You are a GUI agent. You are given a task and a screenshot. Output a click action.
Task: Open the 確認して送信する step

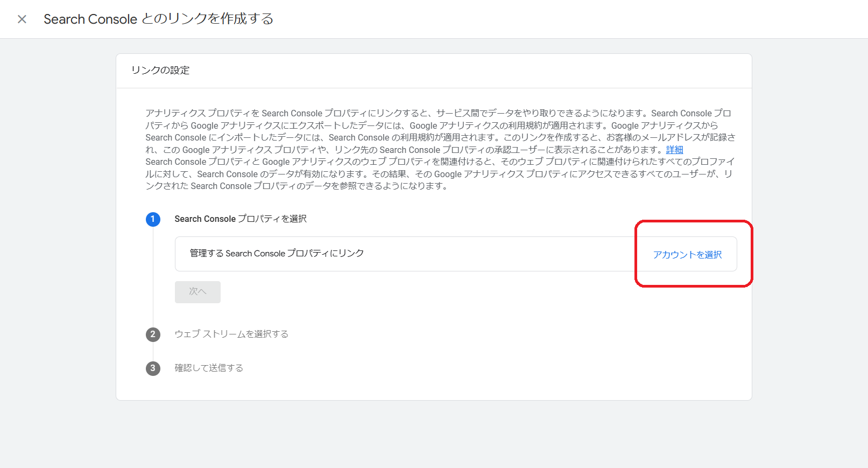[209, 368]
